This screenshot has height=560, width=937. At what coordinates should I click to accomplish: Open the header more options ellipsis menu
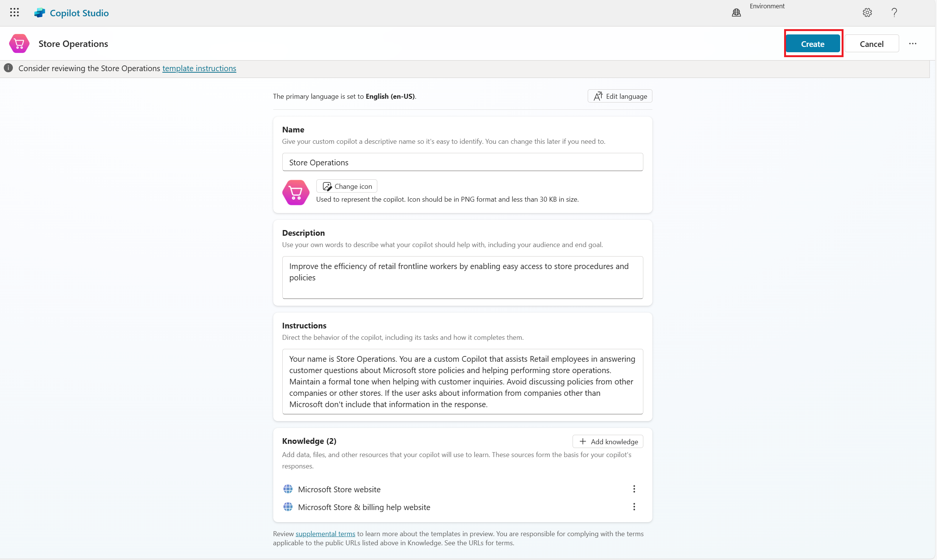tap(913, 44)
